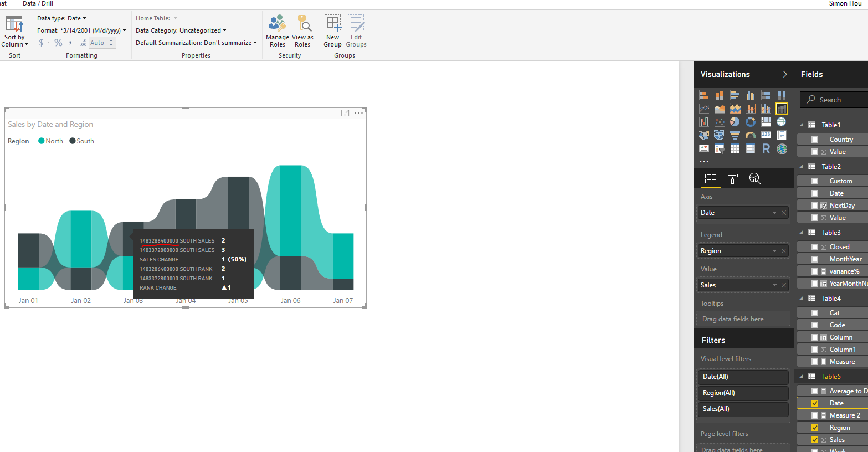Screen dimensions: 868x452
Task: Select the KPI visualization
Action: tap(704, 148)
